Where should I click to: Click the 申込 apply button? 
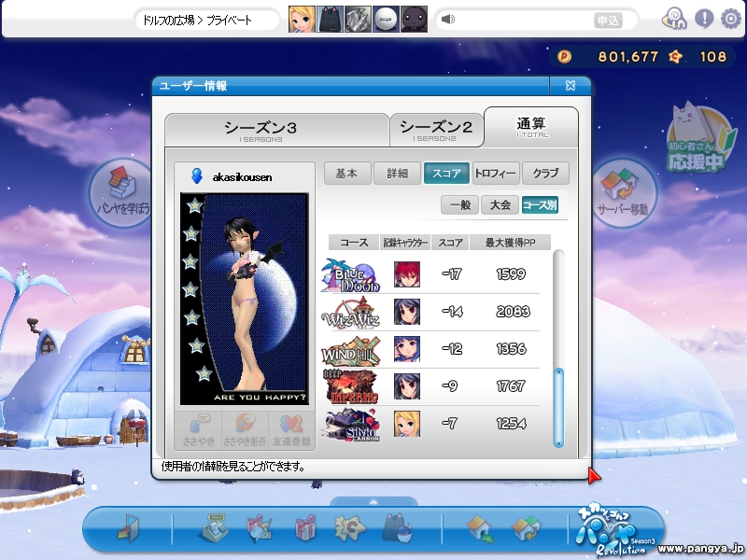608,21
